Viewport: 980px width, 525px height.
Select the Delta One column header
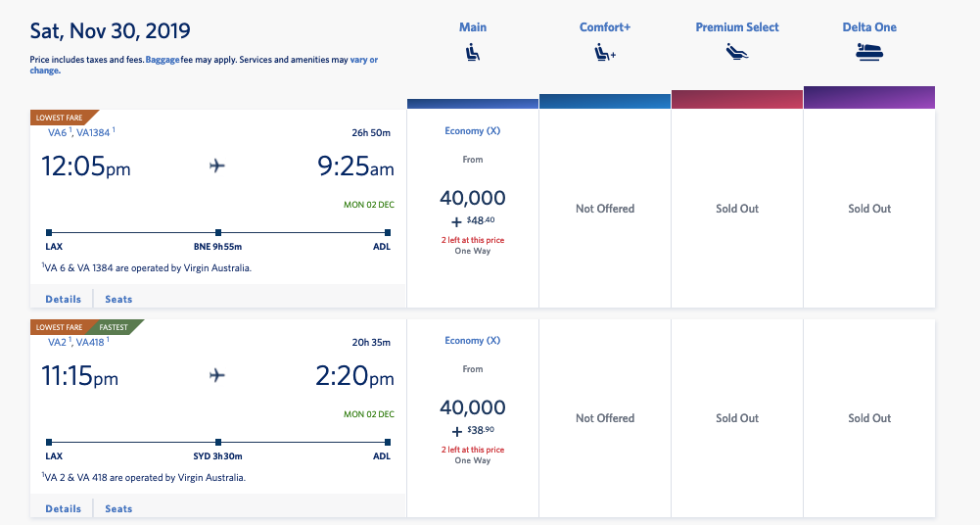[868, 27]
